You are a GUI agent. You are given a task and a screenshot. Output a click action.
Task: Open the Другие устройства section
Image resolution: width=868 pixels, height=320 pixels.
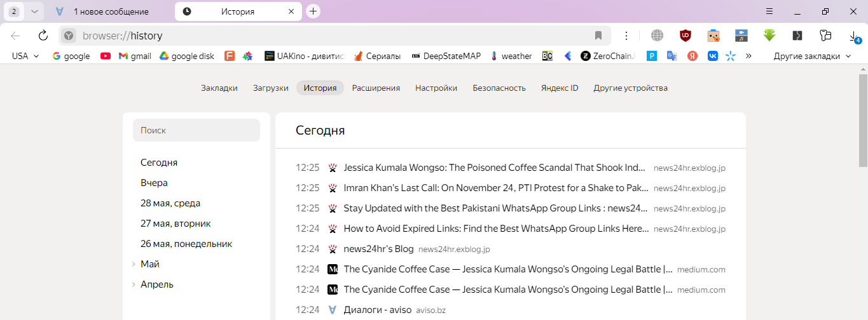pos(631,88)
